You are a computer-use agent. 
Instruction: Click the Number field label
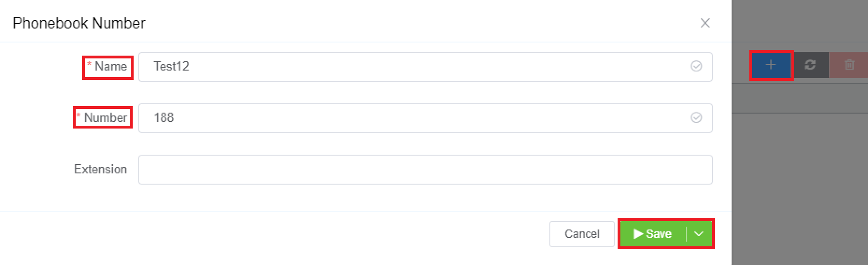point(106,118)
